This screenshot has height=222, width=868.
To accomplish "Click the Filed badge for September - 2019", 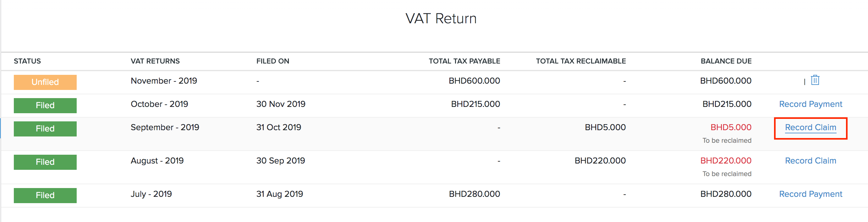I will pos(45,129).
